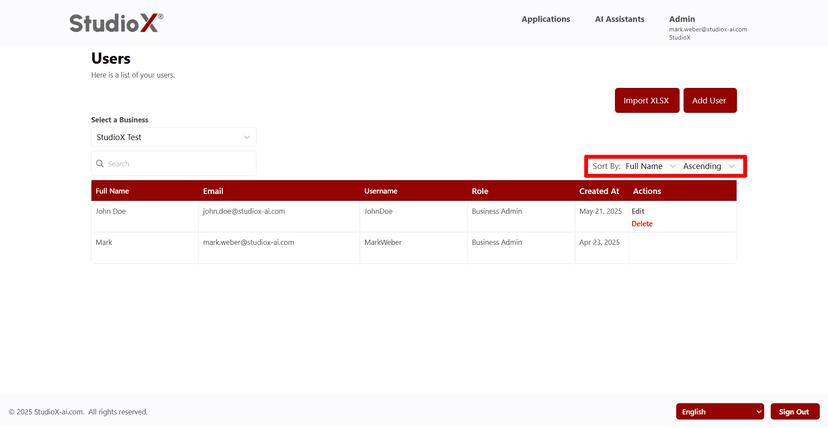
Task: Select the john.doe@studiox-ai.com email cell
Action: point(279,217)
